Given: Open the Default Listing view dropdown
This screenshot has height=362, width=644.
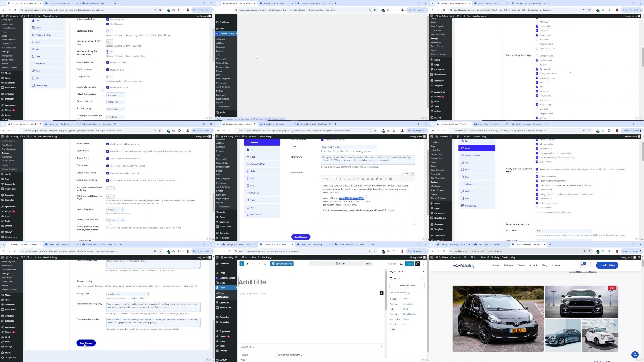Looking at the screenshot, I should point(115,95).
